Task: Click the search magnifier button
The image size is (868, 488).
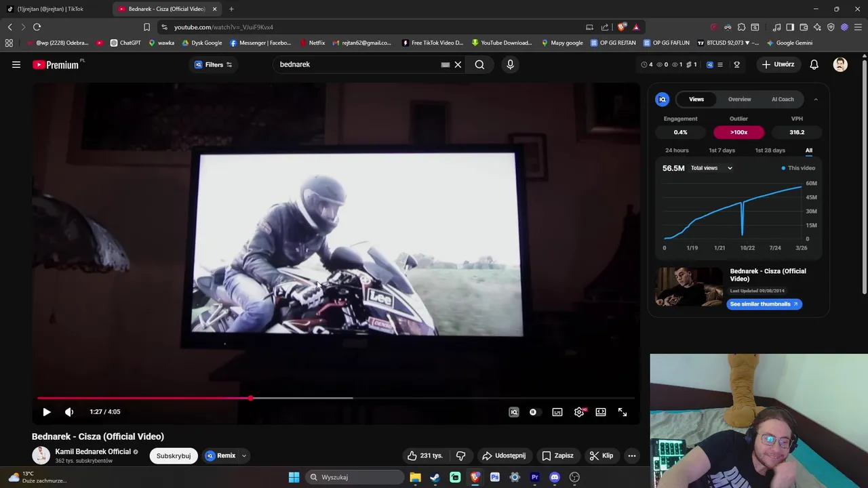Action: 479,64
